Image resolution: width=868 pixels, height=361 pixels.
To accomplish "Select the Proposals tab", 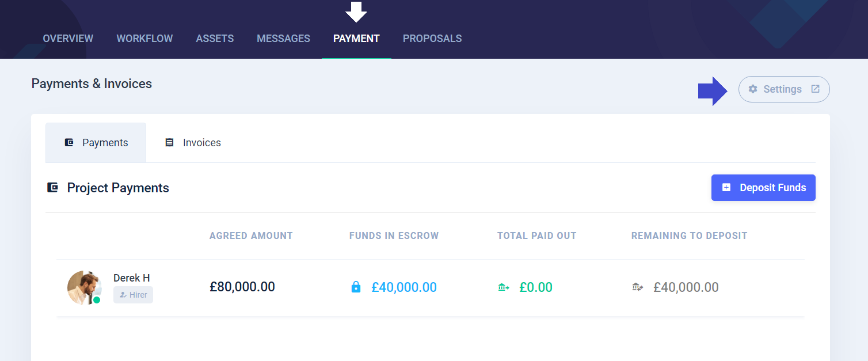I will [x=432, y=39].
